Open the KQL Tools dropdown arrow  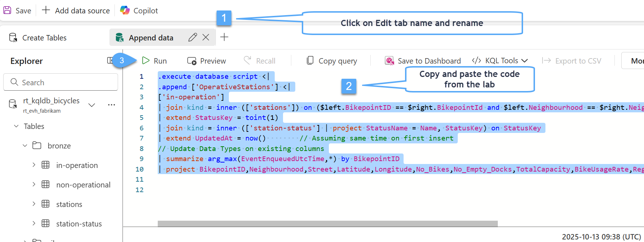[x=525, y=61]
